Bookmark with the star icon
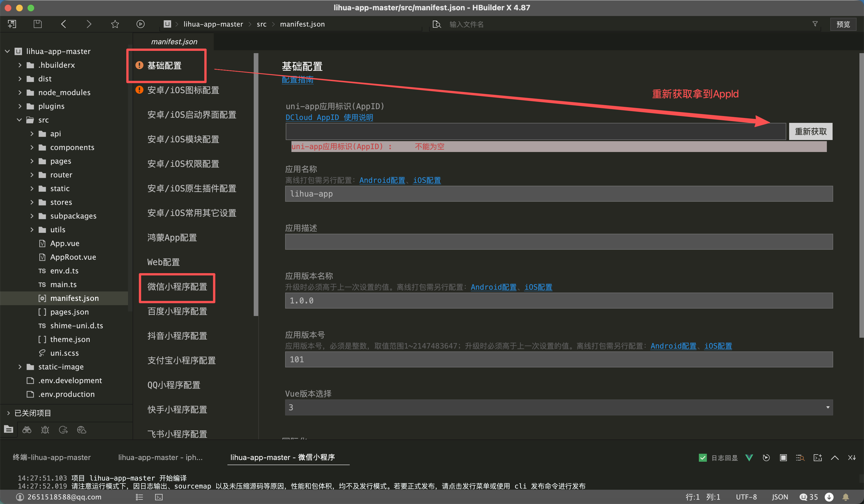The width and height of the screenshot is (864, 504). point(115,24)
